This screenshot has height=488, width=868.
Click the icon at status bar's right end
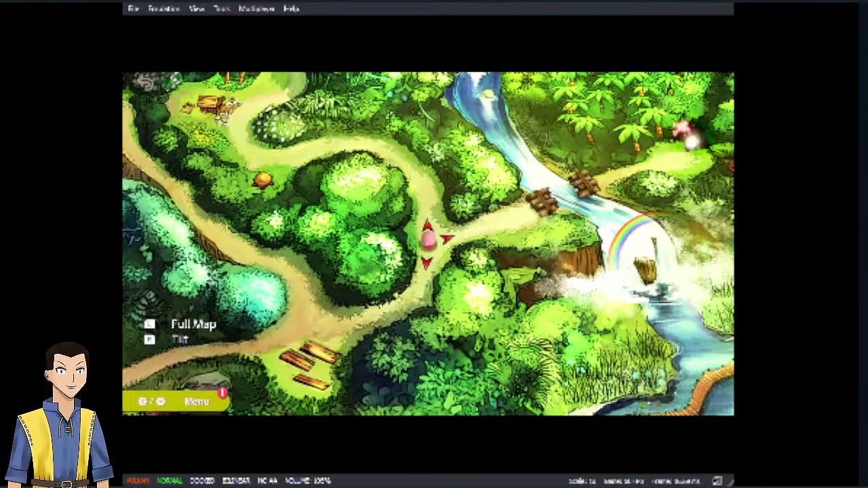pos(717,481)
